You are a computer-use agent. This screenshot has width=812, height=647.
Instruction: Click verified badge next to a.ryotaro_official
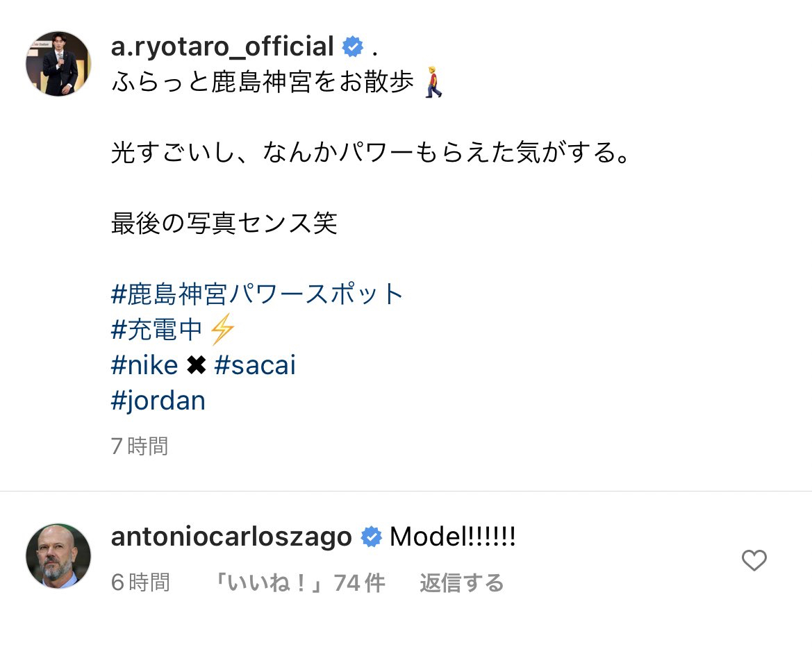click(x=353, y=47)
